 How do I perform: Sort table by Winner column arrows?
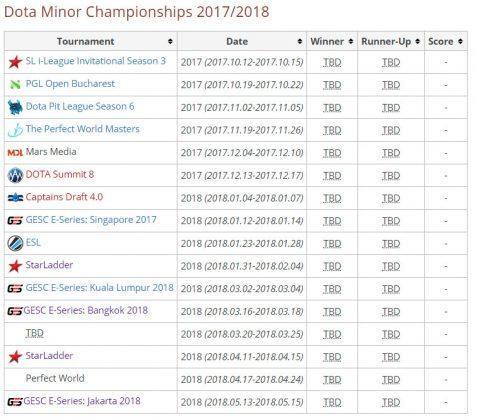tap(351, 41)
